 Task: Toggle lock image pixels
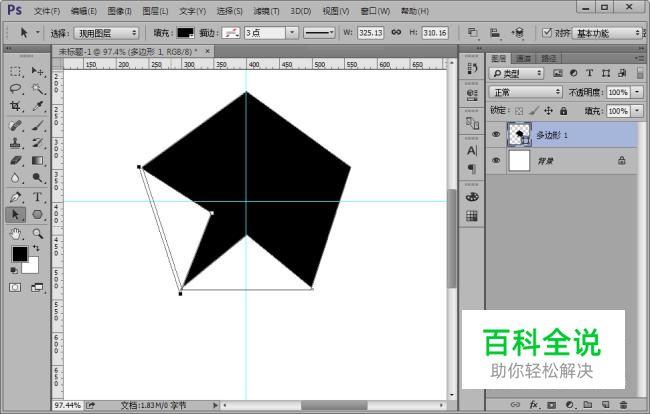tap(534, 111)
